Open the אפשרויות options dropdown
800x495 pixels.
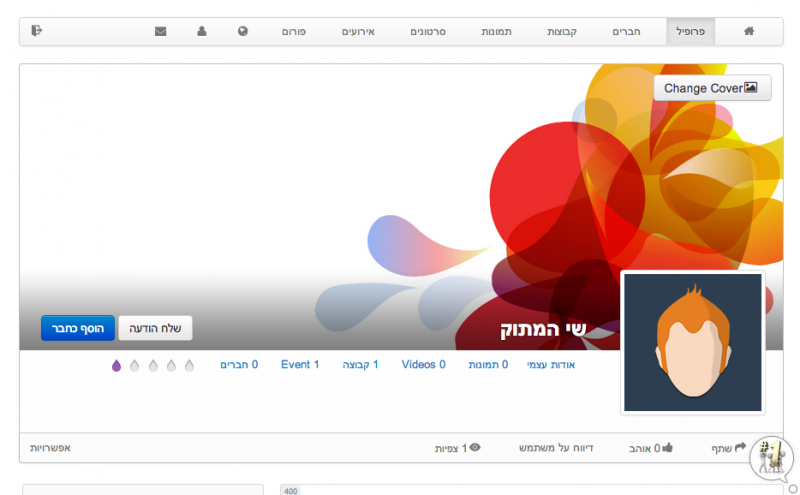click(x=50, y=448)
